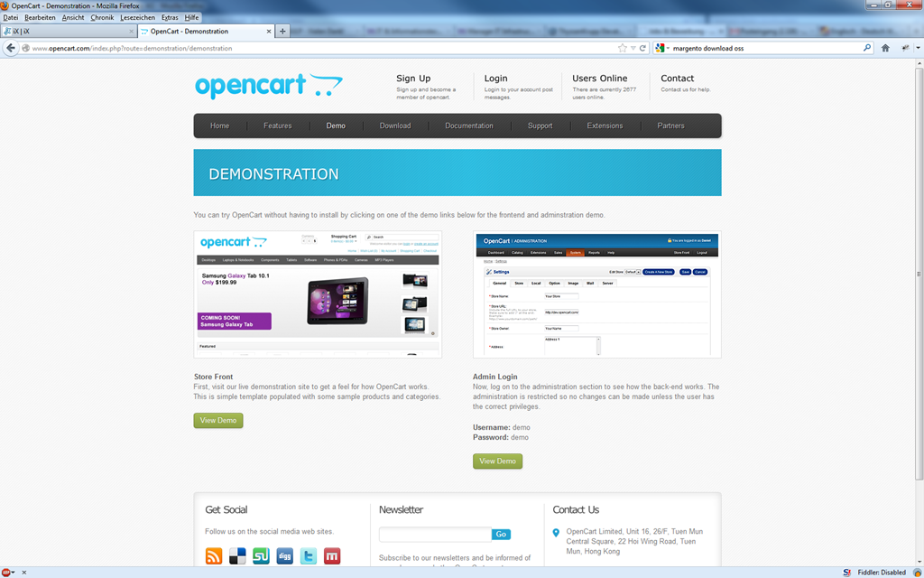Click View Demo under Admin Login
The image size is (924, 578).
point(497,461)
